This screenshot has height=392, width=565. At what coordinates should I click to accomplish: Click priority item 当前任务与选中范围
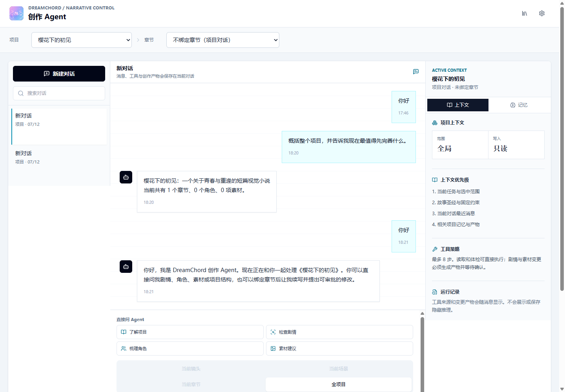coord(456,192)
